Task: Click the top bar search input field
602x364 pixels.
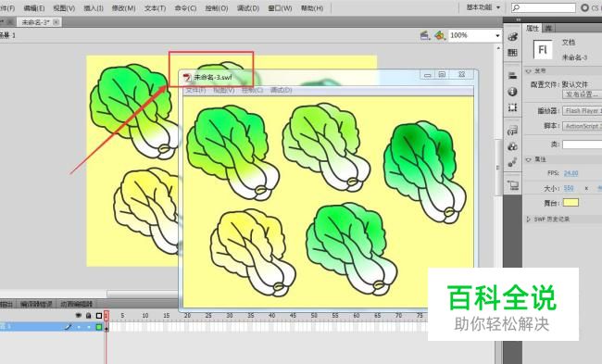Action: (544, 7)
